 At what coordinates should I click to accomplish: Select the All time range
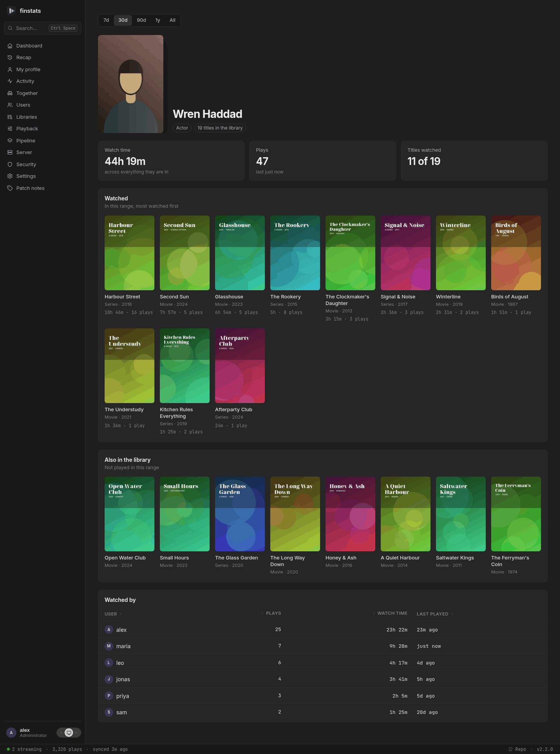[x=173, y=20]
